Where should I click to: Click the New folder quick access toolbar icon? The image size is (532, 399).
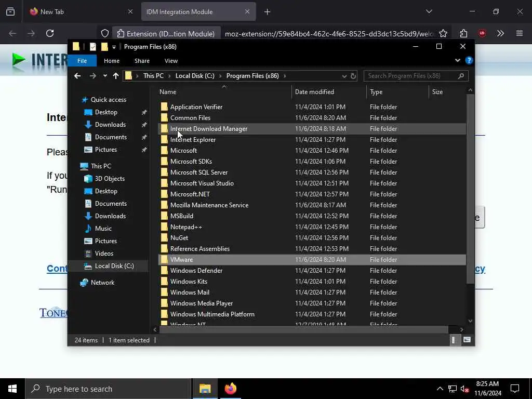point(104,47)
